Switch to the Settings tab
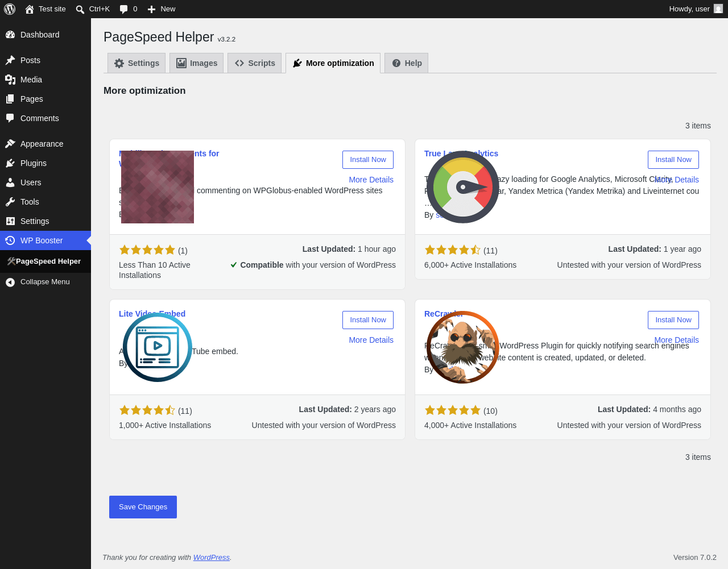This screenshot has width=728, height=569. [136, 63]
